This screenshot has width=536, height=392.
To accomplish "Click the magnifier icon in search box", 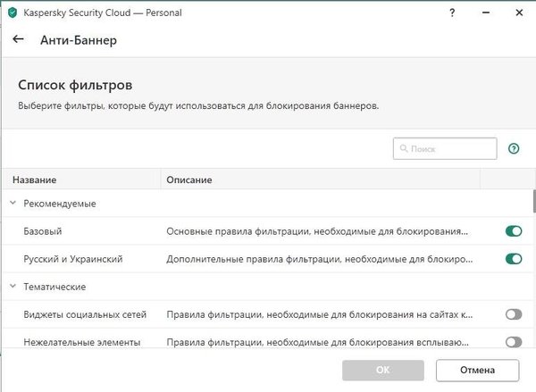I will click(x=405, y=149).
